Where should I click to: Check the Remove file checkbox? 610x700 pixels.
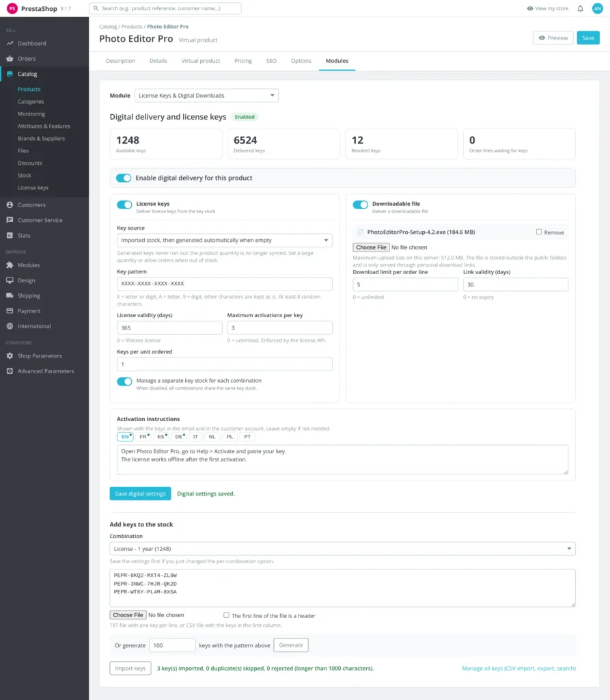tap(539, 232)
